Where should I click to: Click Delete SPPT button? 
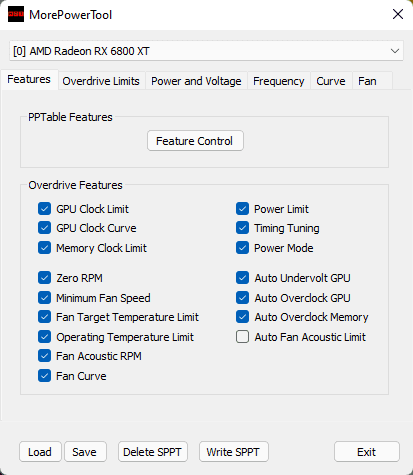coord(153,452)
